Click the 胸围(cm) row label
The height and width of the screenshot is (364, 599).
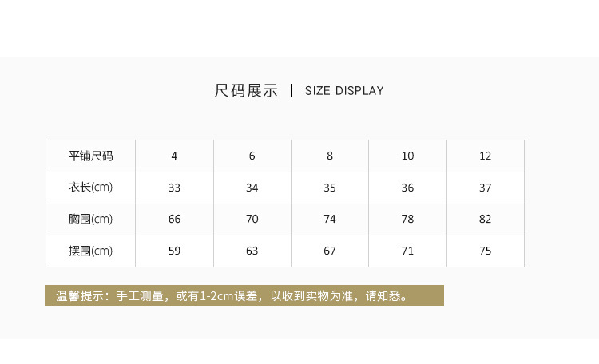pyautogui.click(x=90, y=220)
